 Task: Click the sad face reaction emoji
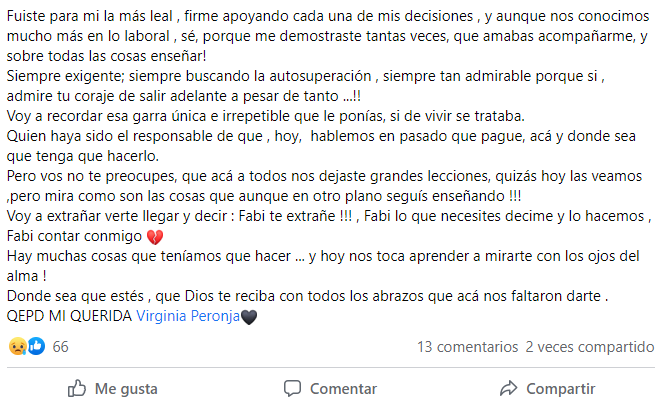coord(17,346)
